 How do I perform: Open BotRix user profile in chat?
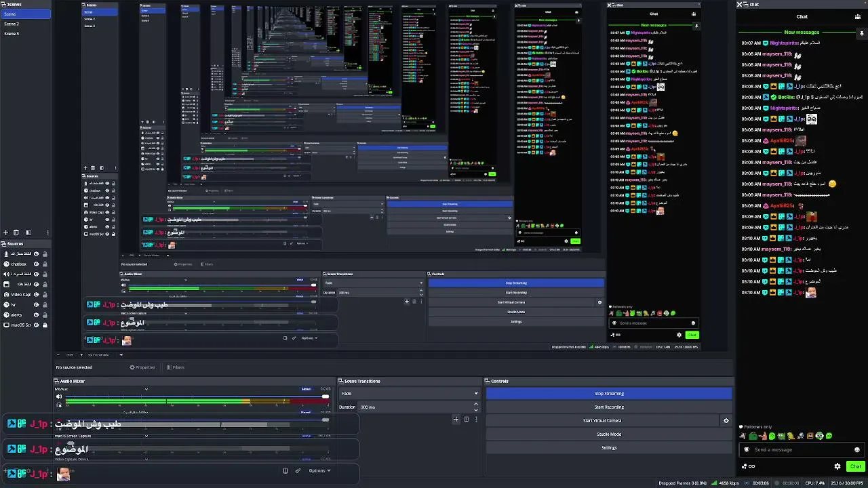(x=785, y=97)
